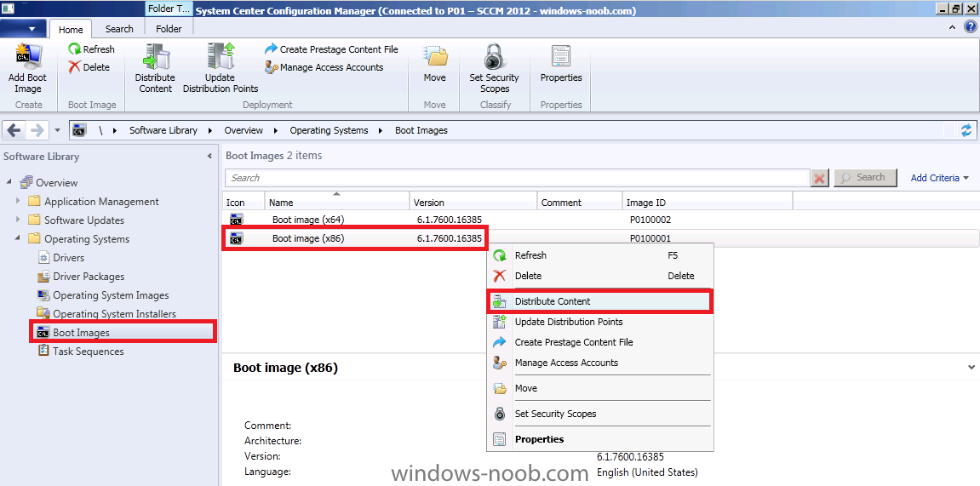Open the ribbon help icon
This screenshot has height=486, width=980.
pyautogui.click(x=968, y=27)
